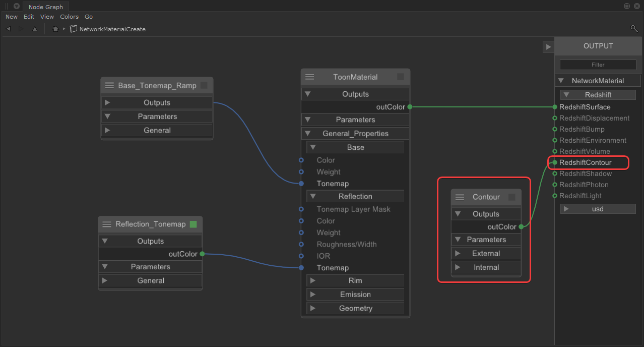644x347 pixels.
Task: Toggle the ToonMaterial node view square
Action: [x=401, y=77]
